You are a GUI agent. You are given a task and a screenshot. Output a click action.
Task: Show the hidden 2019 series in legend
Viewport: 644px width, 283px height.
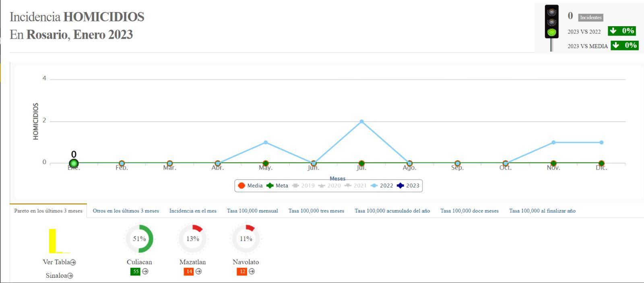303,186
